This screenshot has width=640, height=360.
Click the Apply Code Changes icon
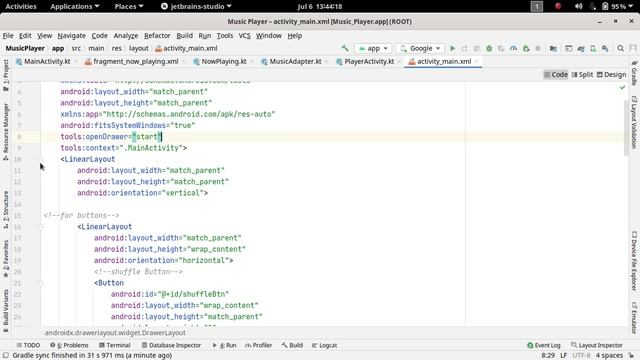tap(477, 48)
